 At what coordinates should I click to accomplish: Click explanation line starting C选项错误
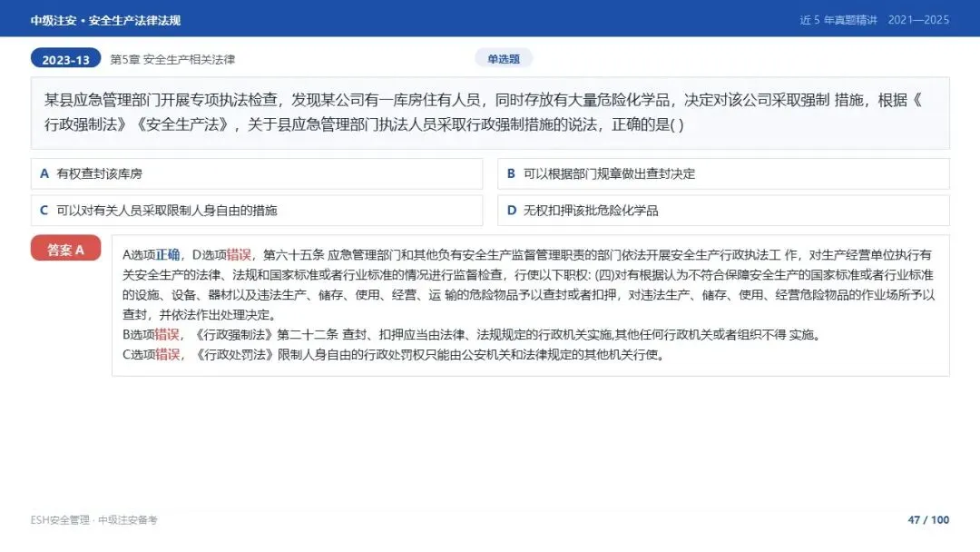point(393,354)
